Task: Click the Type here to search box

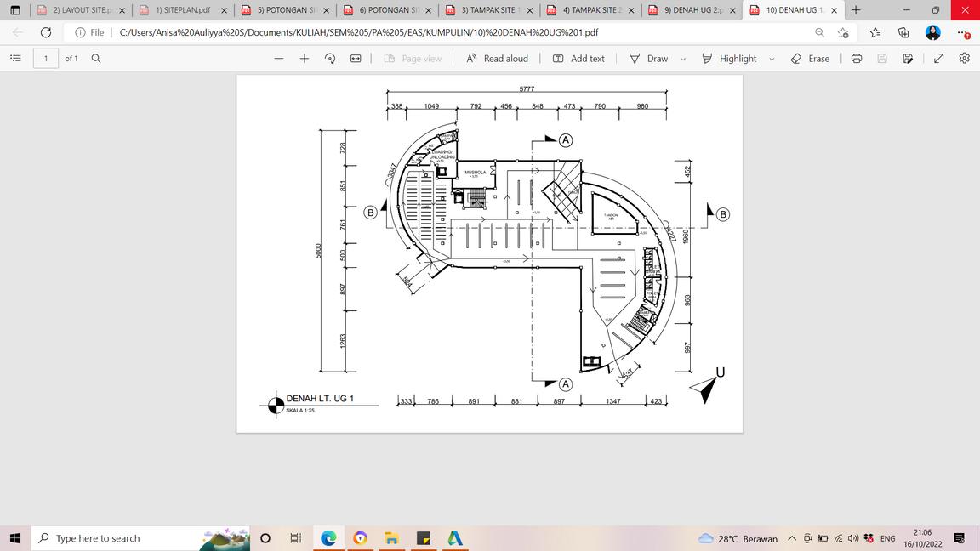Action: click(140, 538)
